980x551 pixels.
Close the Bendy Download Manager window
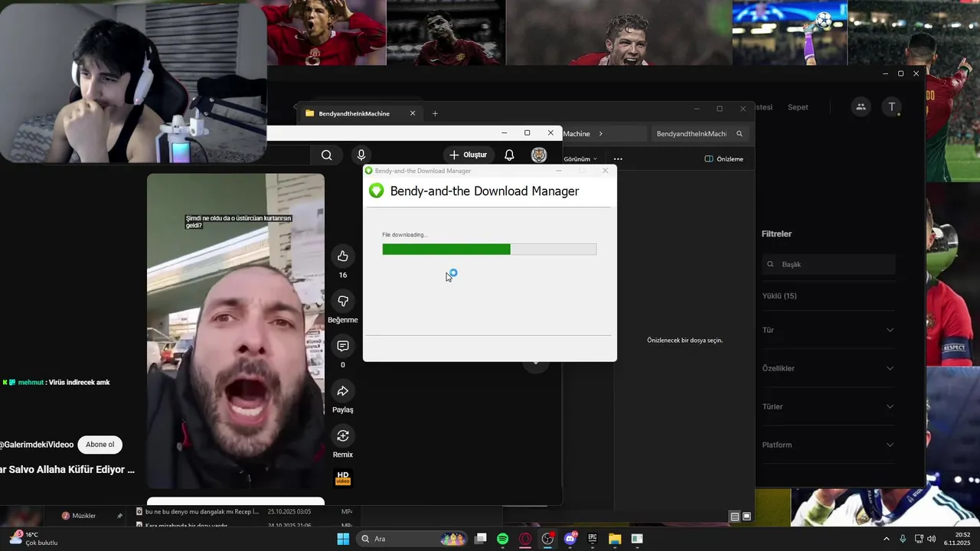coord(605,171)
